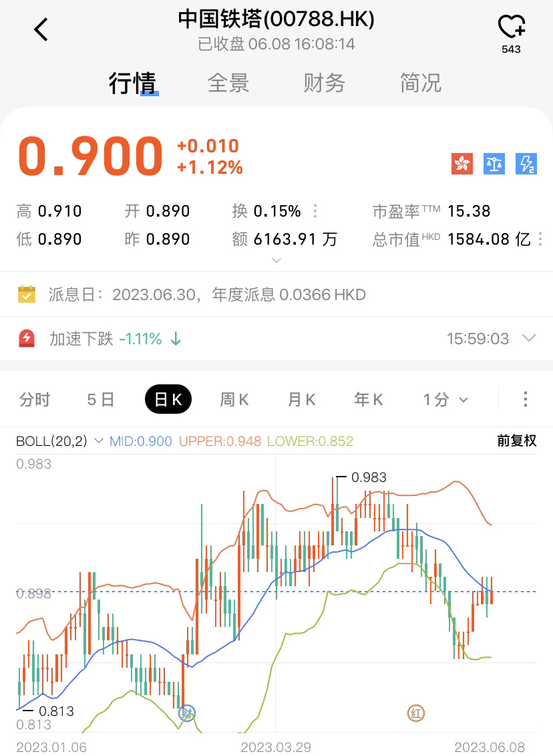Tap the Hong Kong flag market icon
This screenshot has height=756, width=553.
(462, 163)
